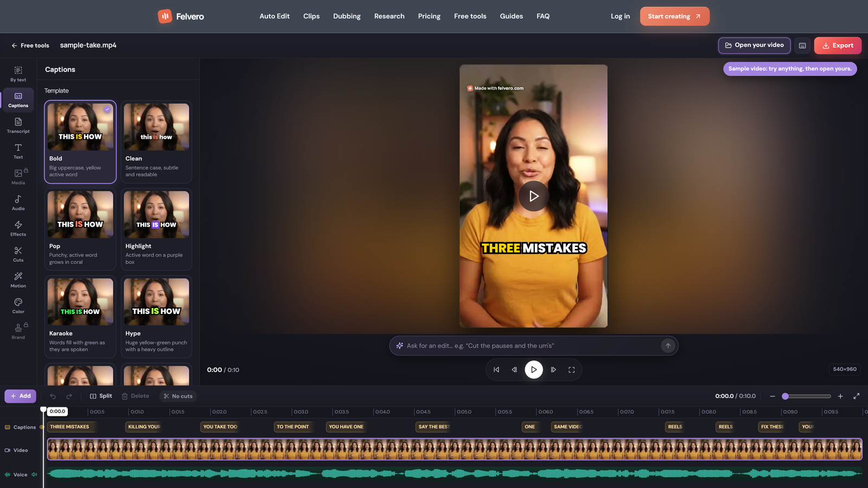The height and width of the screenshot is (488, 868).
Task: Zoom out the timeline with minus
Action: [773, 396]
